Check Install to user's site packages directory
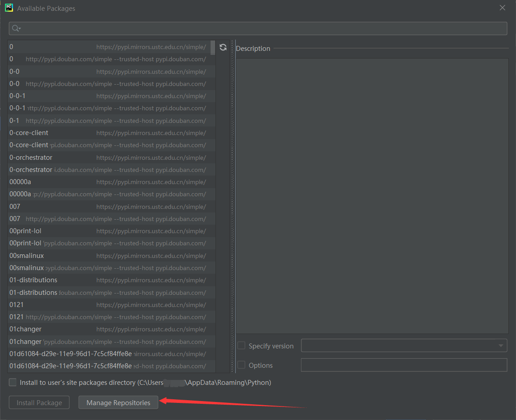 tap(13, 382)
